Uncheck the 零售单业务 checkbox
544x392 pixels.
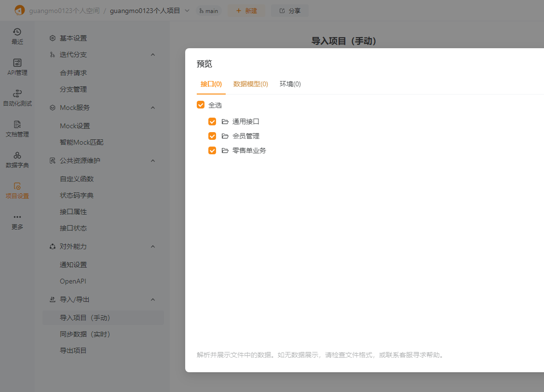pyautogui.click(x=212, y=150)
